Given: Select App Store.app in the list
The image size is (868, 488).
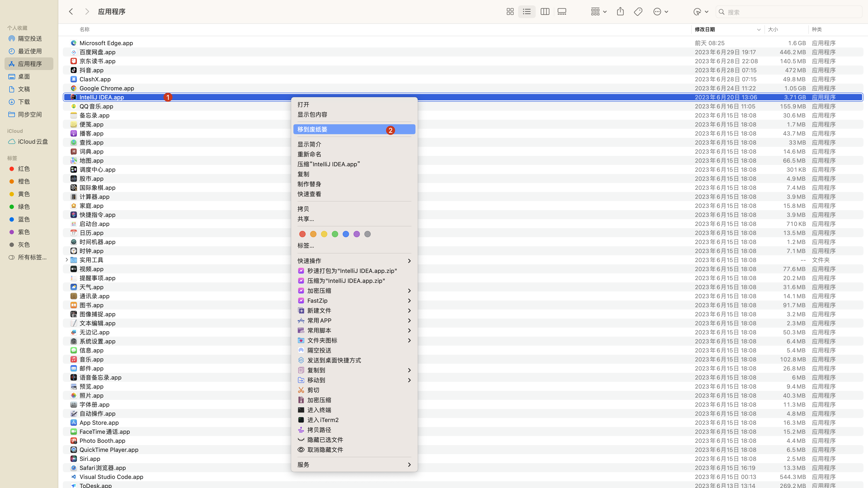Looking at the screenshot, I should [463, 422].
